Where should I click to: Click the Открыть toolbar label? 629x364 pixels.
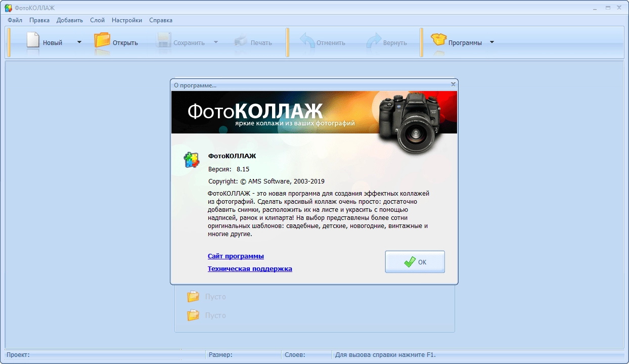coord(125,43)
